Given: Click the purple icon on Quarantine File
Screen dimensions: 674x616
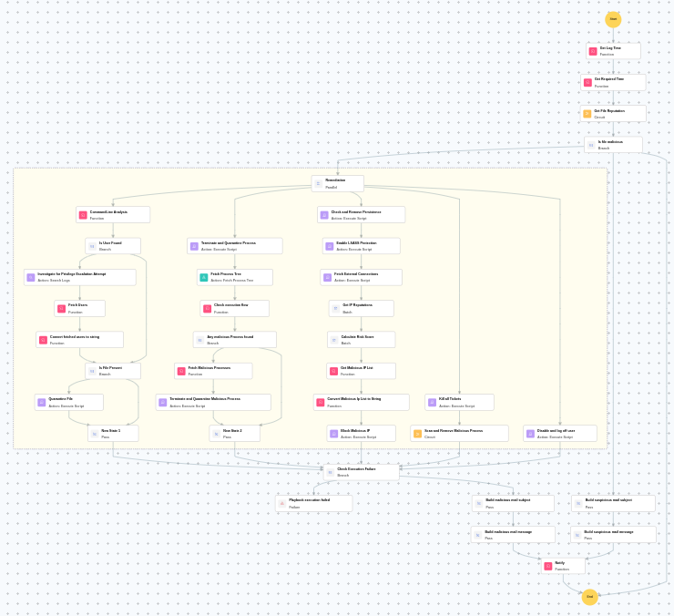Looking at the screenshot, I should pyautogui.click(x=42, y=402).
